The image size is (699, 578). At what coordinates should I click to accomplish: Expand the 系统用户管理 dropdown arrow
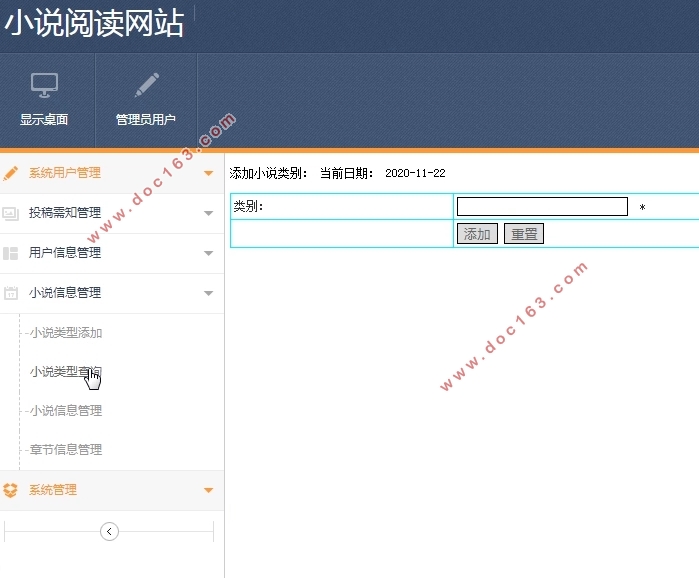coord(208,173)
